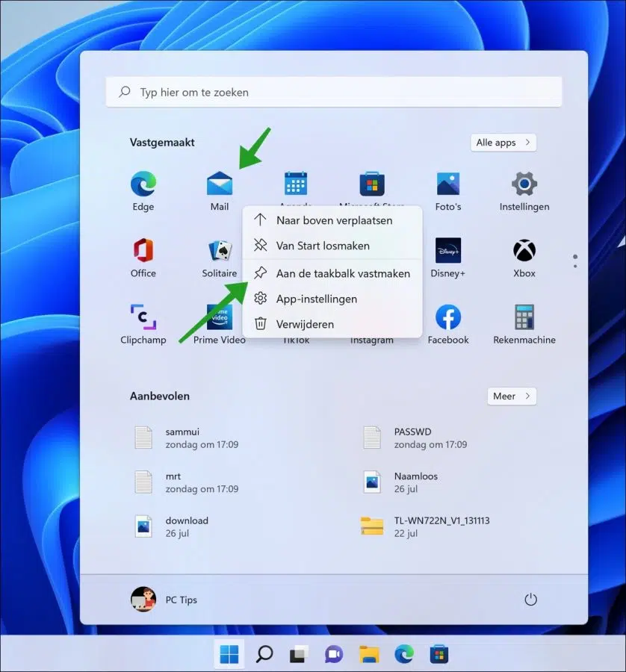Image resolution: width=626 pixels, height=672 pixels.
Task: Expand the Alle apps list
Action: click(x=503, y=143)
